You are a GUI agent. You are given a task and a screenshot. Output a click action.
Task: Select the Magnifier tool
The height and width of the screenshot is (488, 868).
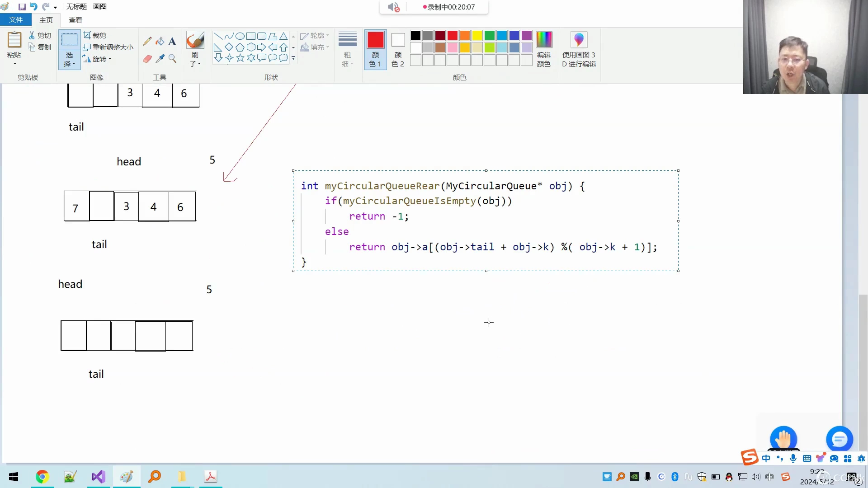pos(172,59)
